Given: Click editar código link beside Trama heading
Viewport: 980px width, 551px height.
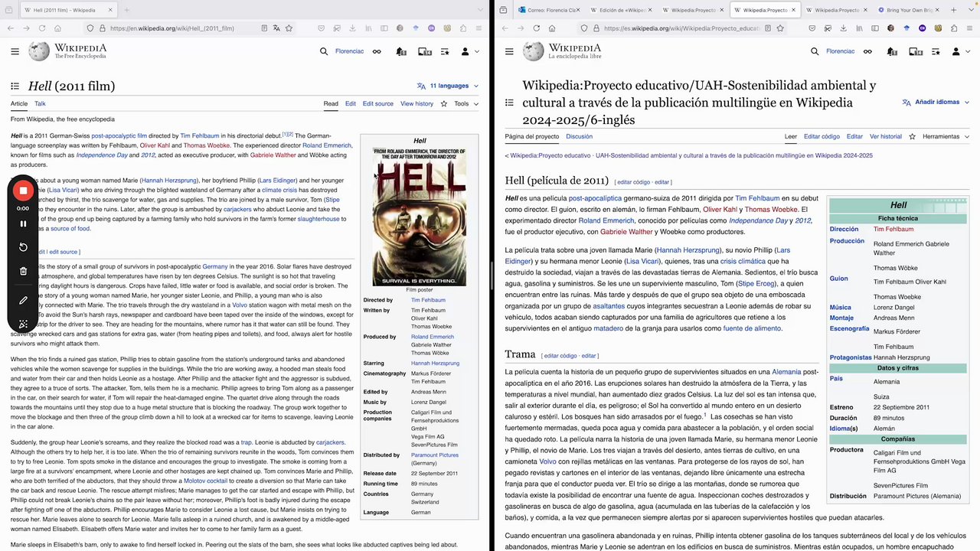Looking at the screenshot, I should click(x=561, y=356).
